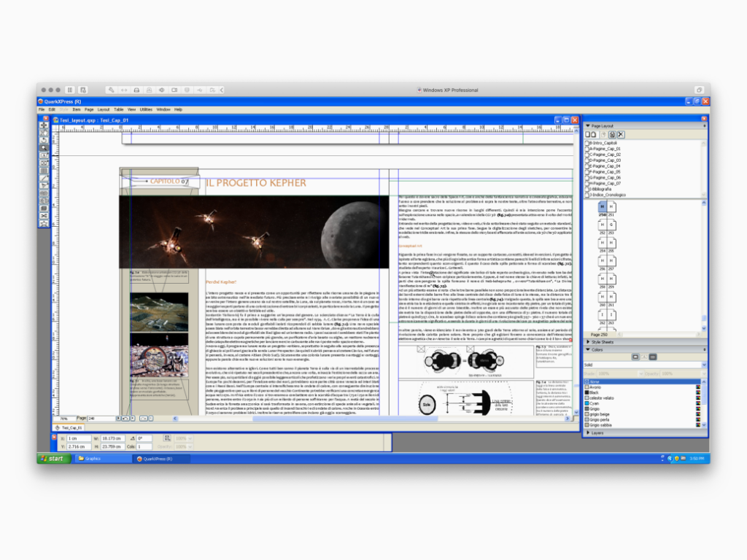Screen dimensions: 747x560
Task: Open the Table menu
Action: 119,110
